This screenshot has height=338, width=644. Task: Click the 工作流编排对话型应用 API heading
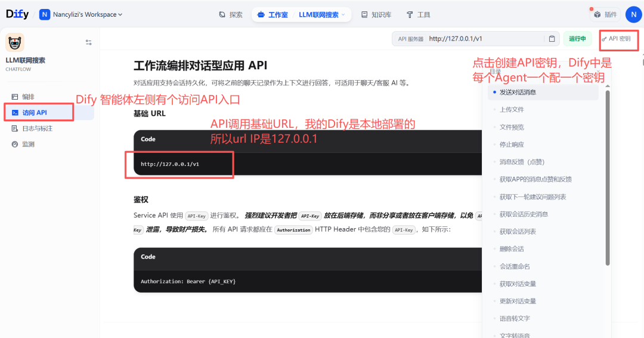[x=200, y=65]
